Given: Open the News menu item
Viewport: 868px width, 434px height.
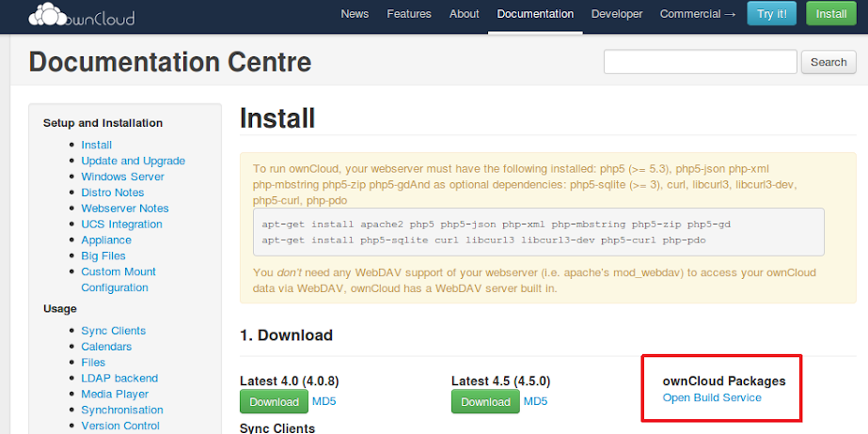Looking at the screenshot, I should [355, 14].
